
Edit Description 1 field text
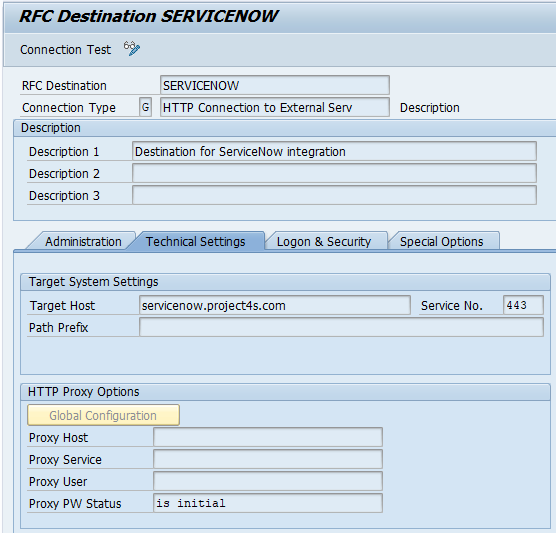tap(334, 151)
